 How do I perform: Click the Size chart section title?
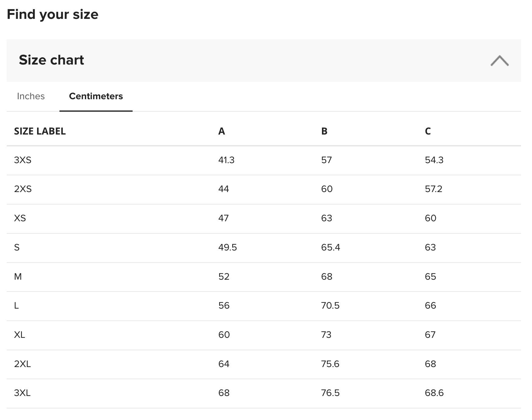[x=51, y=60]
